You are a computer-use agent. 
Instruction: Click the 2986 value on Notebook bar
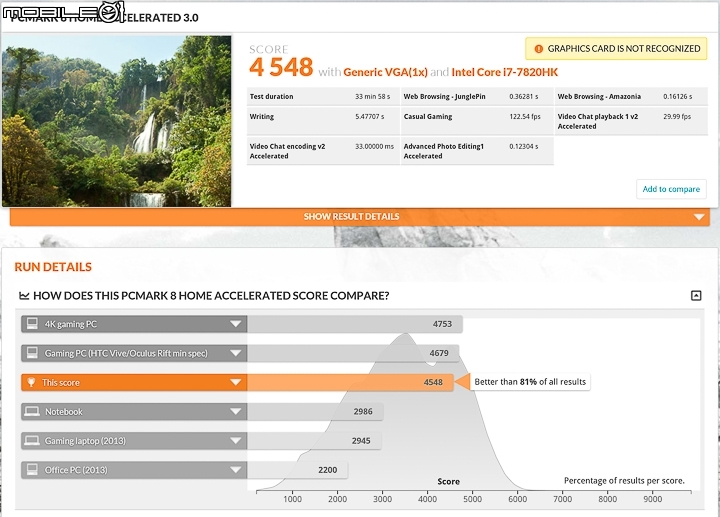[363, 411]
